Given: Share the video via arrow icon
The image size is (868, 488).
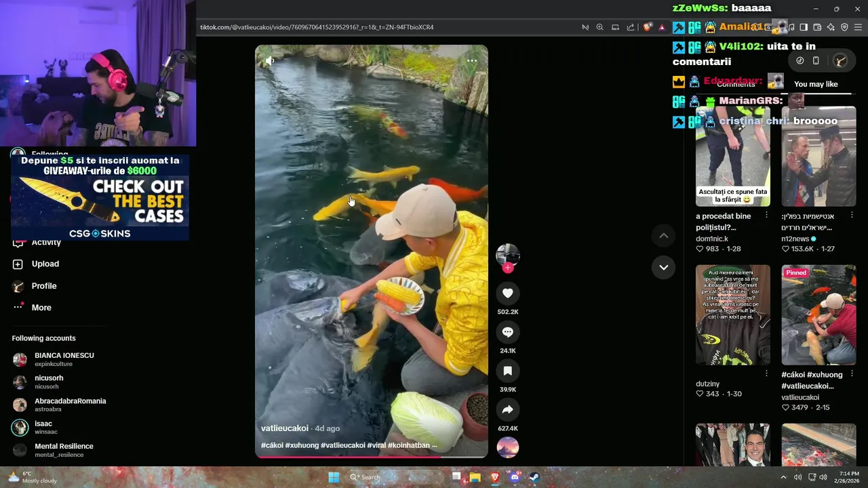Looking at the screenshot, I should tap(507, 409).
